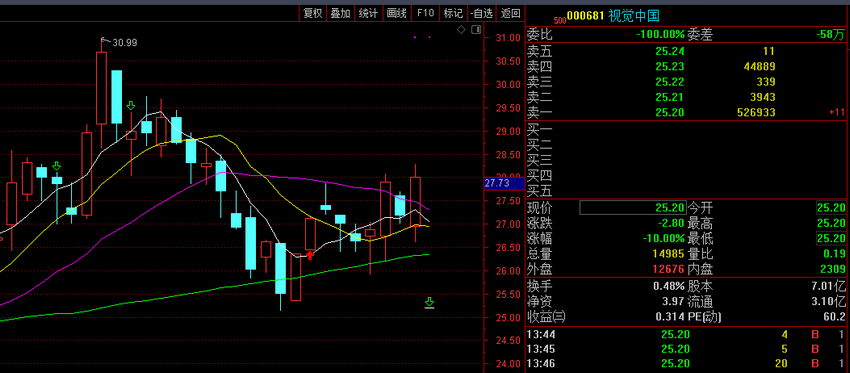Viewport: 850px width, 373px height.
Task: Click the small 500 index tag
Action: pos(561,20)
